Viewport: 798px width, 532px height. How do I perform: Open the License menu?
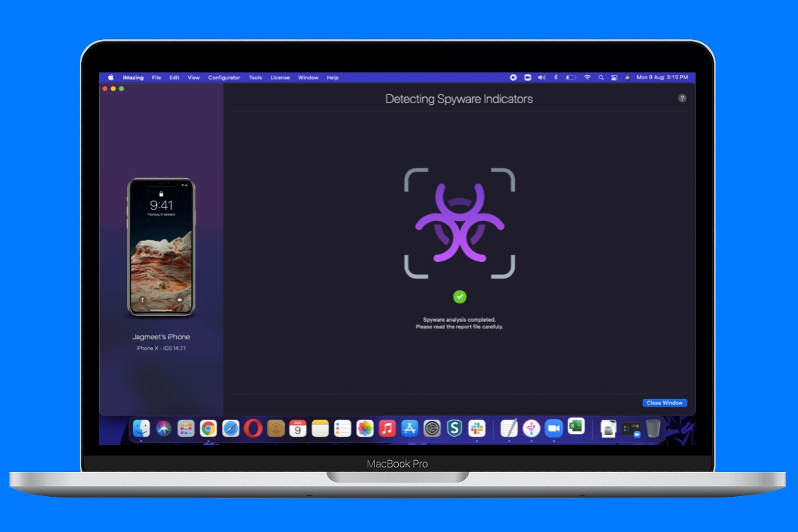tap(280, 77)
